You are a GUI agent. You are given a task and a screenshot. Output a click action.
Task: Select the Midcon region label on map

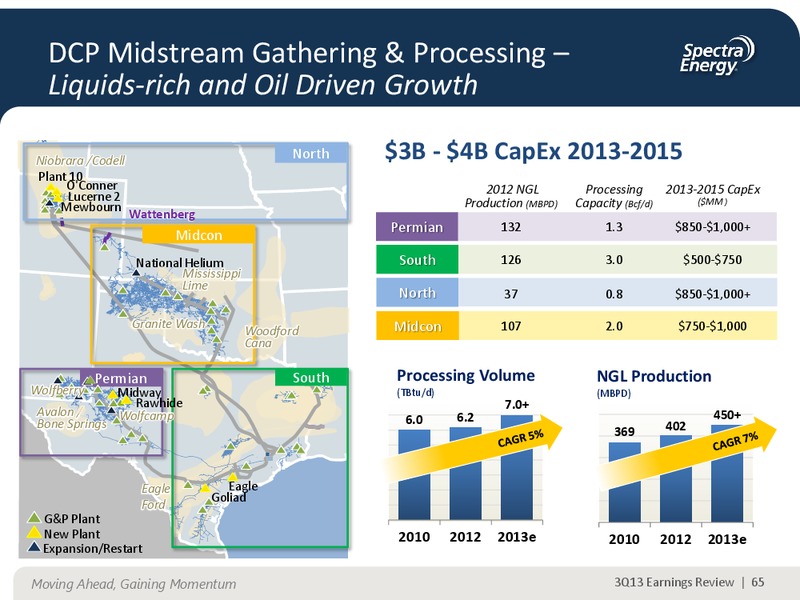tap(198, 235)
